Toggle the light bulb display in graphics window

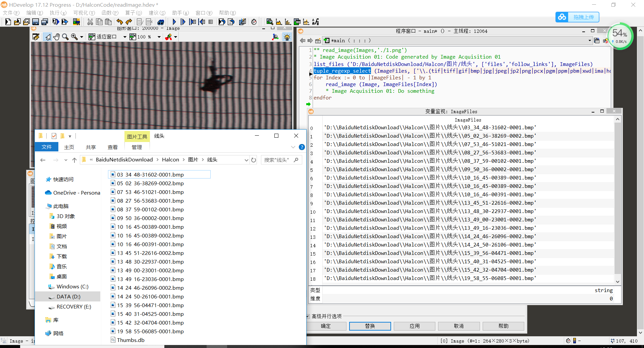(287, 37)
